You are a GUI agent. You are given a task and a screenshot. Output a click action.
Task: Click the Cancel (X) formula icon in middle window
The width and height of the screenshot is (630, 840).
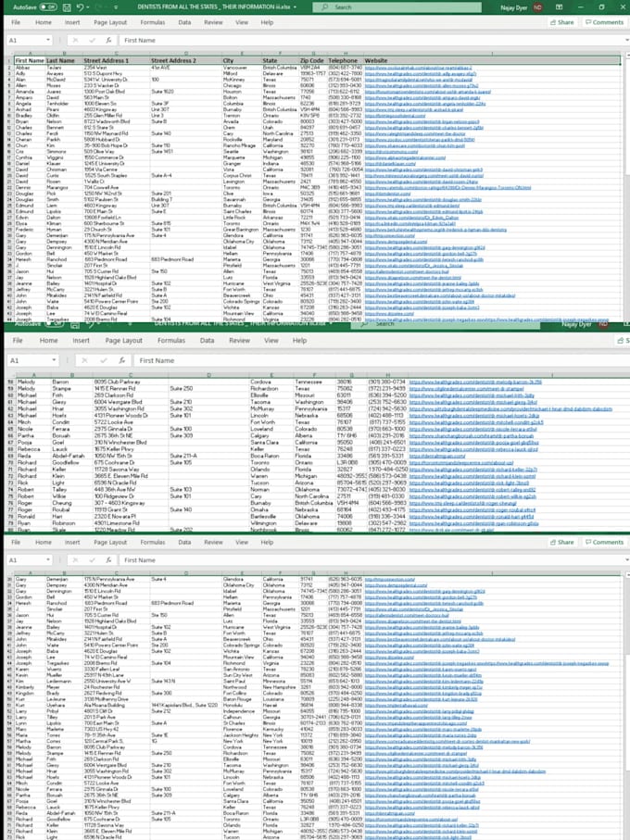coord(84,360)
